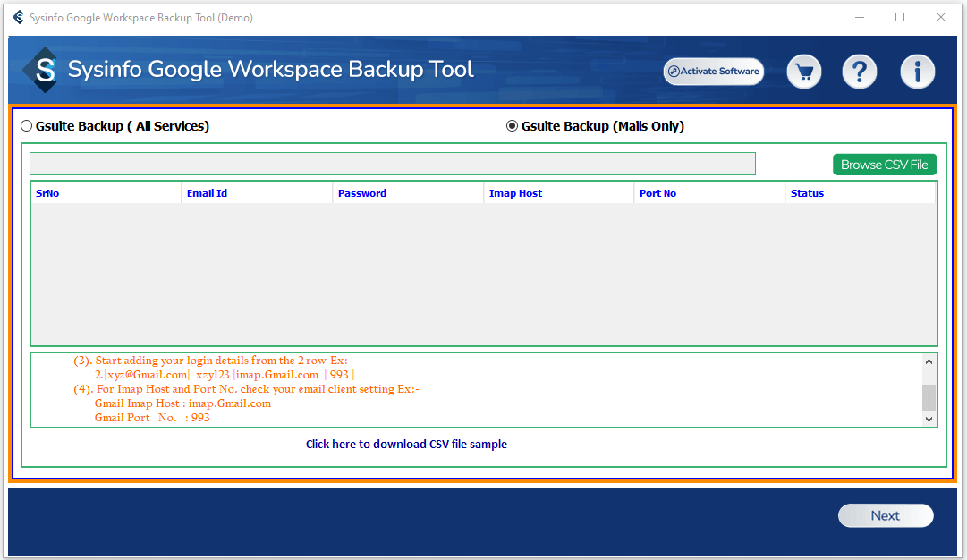Click the Browse CSV File button

pyautogui.click(x=884, y=165)
